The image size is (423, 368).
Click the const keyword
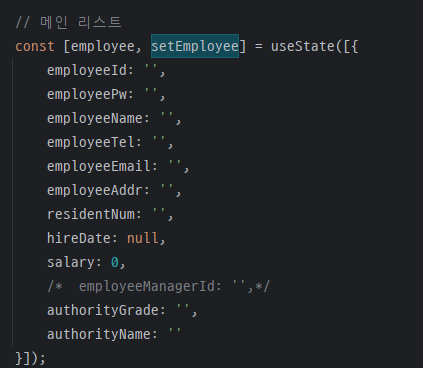coord(35,46)
